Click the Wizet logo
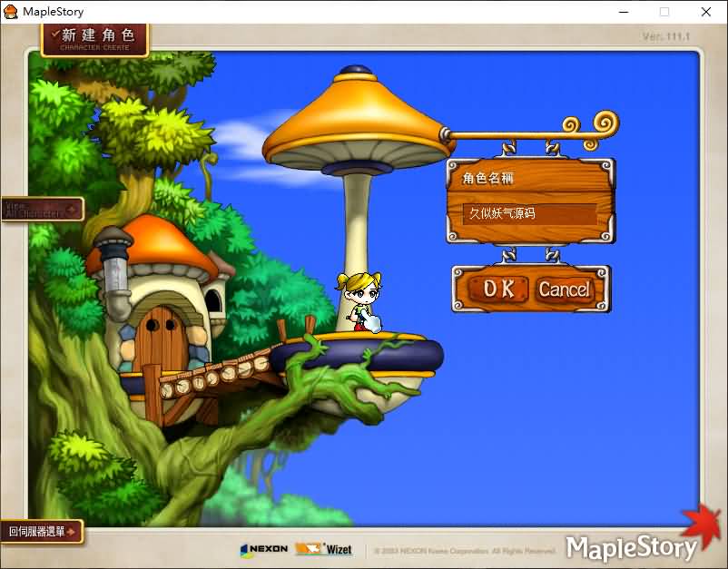Image resolution: width=728 pixels, height=569 pixels. (324, 549)
